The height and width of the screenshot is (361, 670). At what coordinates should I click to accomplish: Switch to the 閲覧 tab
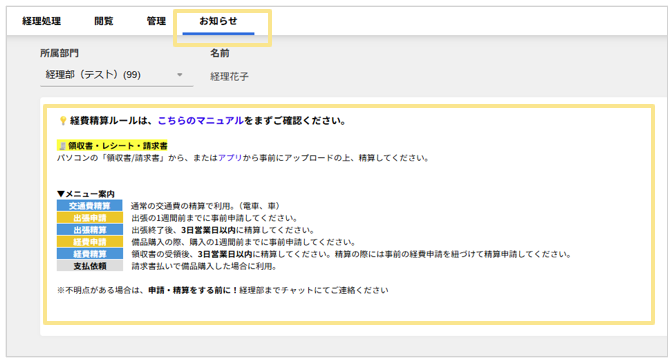click(104, 21)
